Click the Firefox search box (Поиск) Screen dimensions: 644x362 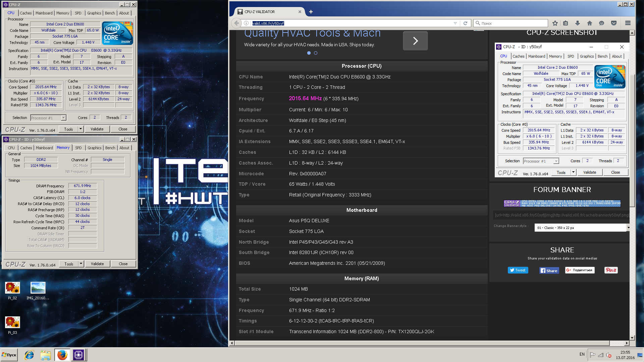point(511,23)
